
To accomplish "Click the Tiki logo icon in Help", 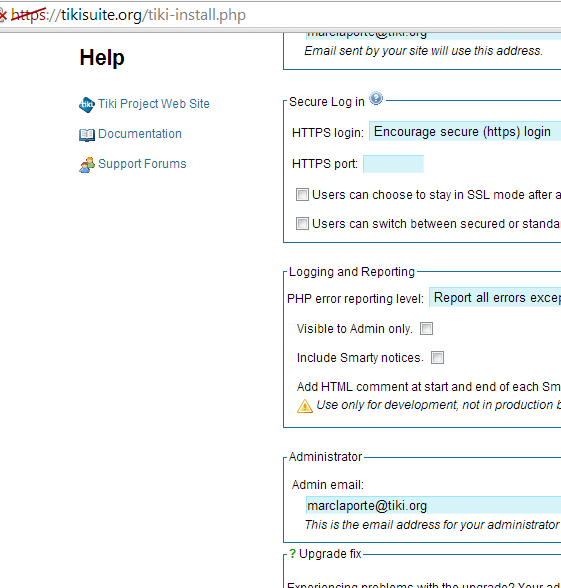I will [x=87, y=105].
